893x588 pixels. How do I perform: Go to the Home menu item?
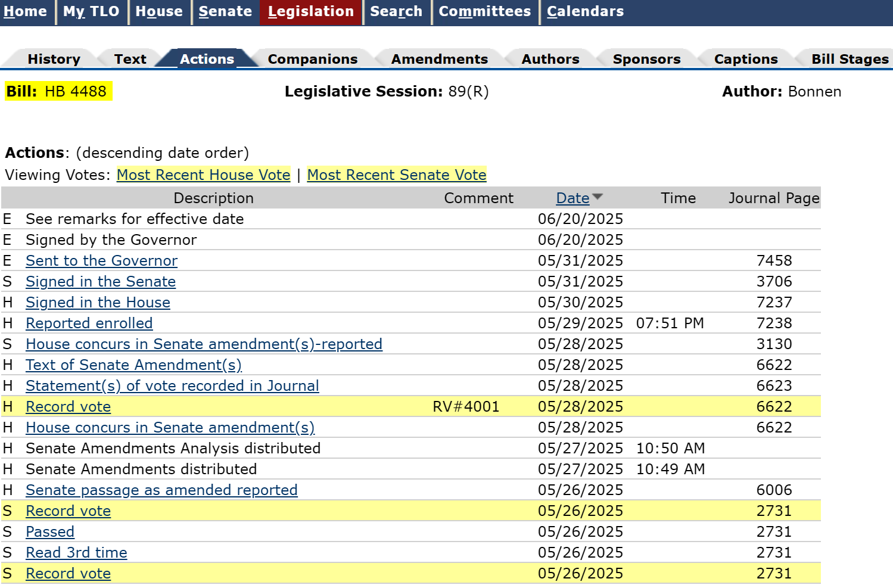pos(25,11)
